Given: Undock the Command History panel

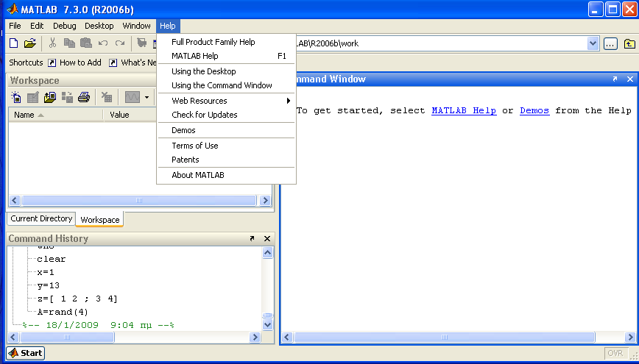Looking at the screenshot, I should point(252,238).
